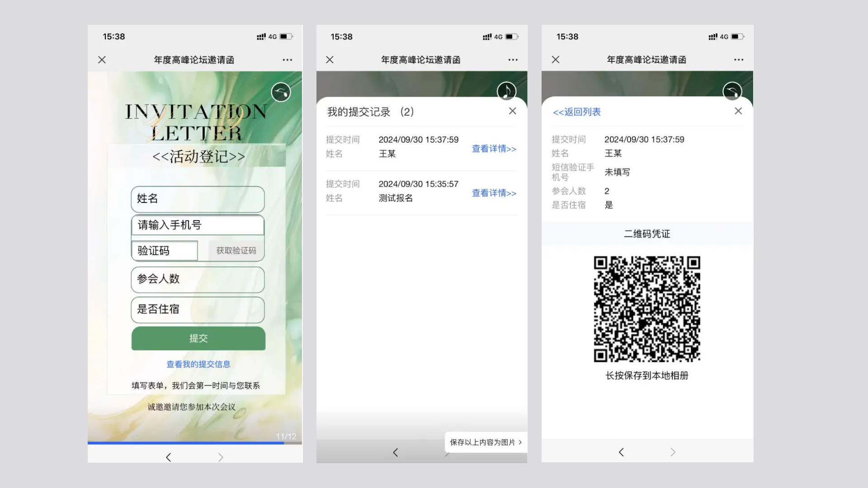Expand 保存以上内容为图片 option
This screenshot has height=488, width=868.
486,442
